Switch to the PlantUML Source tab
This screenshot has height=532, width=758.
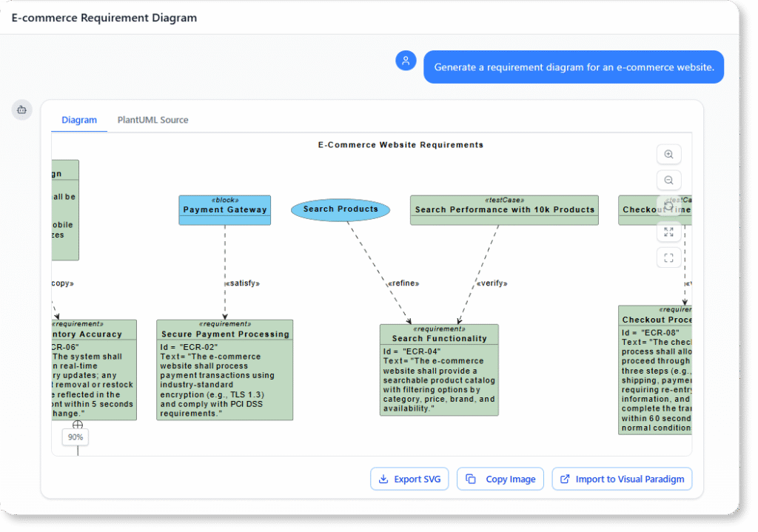(x=152, y=119)
